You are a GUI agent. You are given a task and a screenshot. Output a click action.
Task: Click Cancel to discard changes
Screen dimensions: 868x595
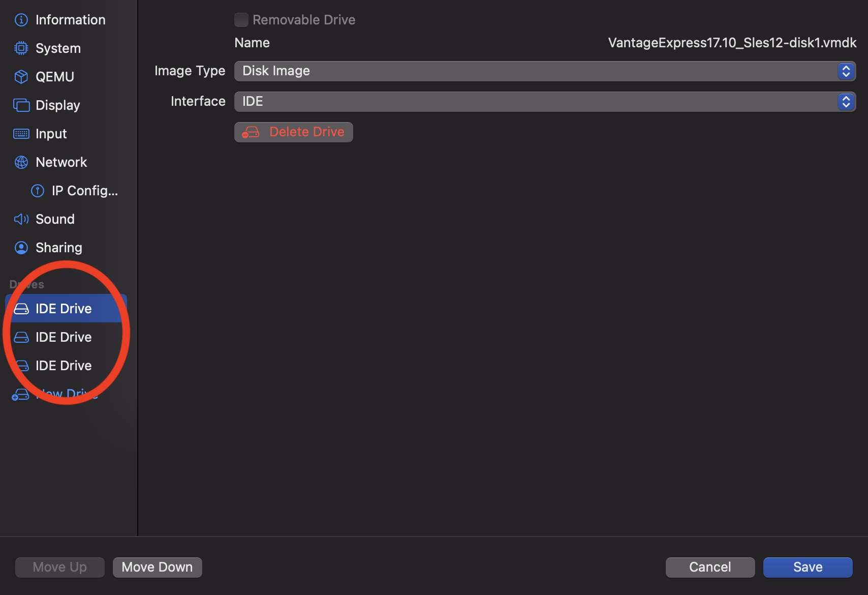click(710, 567)
